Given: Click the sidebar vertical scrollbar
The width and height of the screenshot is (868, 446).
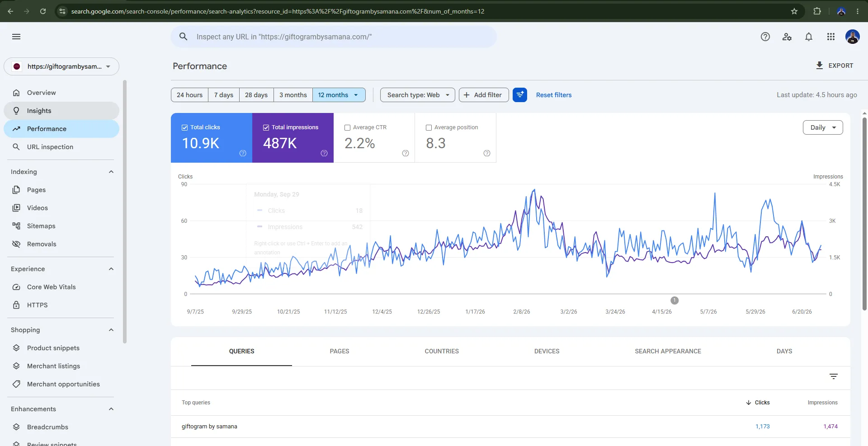Looking at the screenshot, I should pos(125,211).
